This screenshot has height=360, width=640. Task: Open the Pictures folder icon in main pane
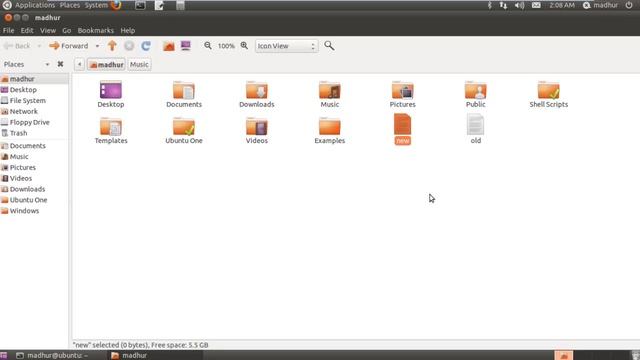point(402,90)
